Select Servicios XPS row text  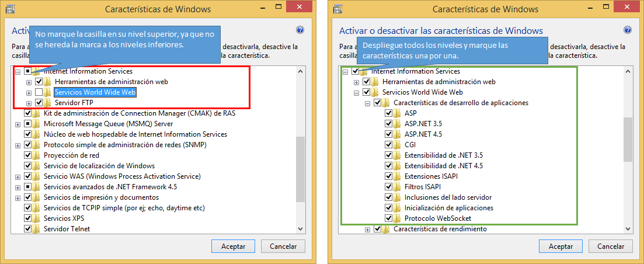coord(64,218)
